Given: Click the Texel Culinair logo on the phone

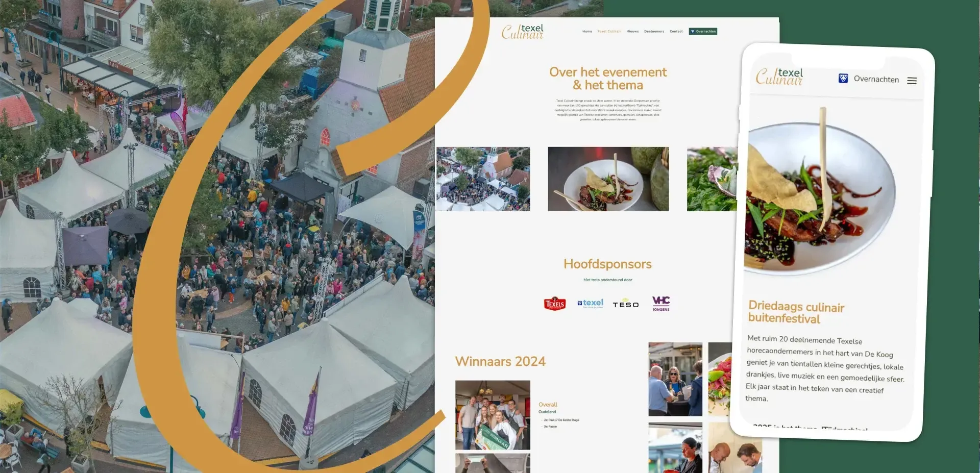Looking at the screenshot, I should coord(779,77).
